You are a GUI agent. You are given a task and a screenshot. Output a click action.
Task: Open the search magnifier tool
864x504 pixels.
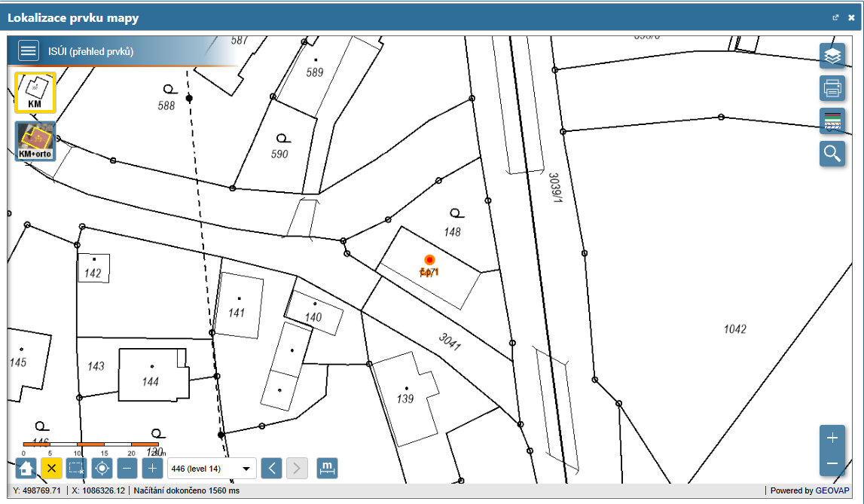832,154
